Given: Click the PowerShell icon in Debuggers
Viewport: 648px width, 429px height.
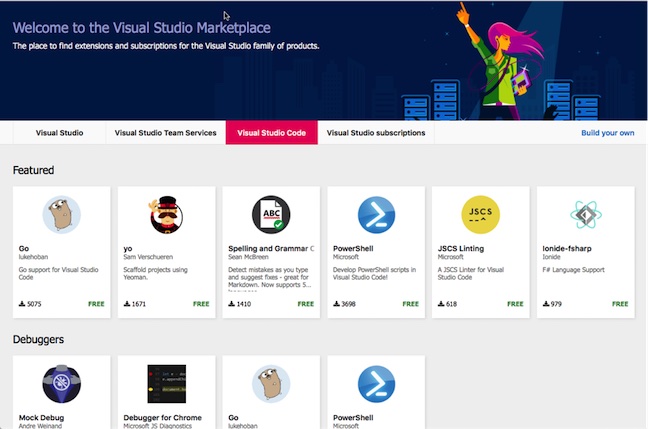Looking at the screenshot, I should [376, 384].
